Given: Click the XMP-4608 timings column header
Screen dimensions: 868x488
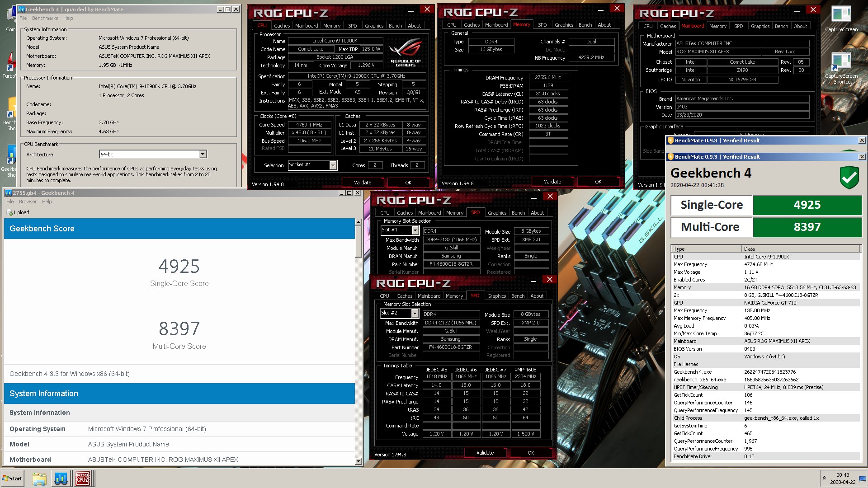Looking at the screenshot, I should tap(525, 370).
